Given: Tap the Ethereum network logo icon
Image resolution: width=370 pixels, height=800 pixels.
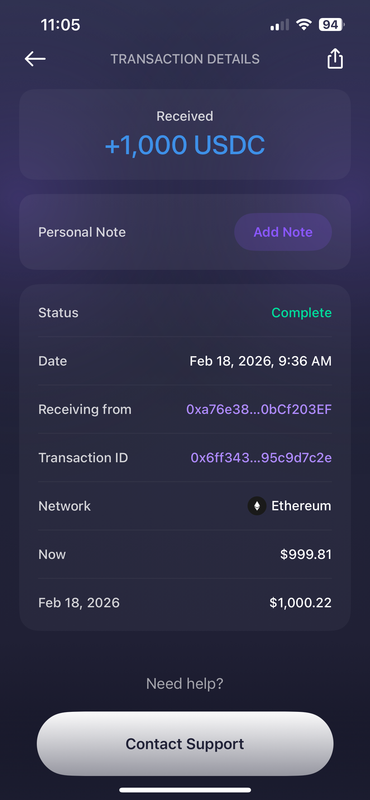Looking at the screenshot, I should click(257, 506).
